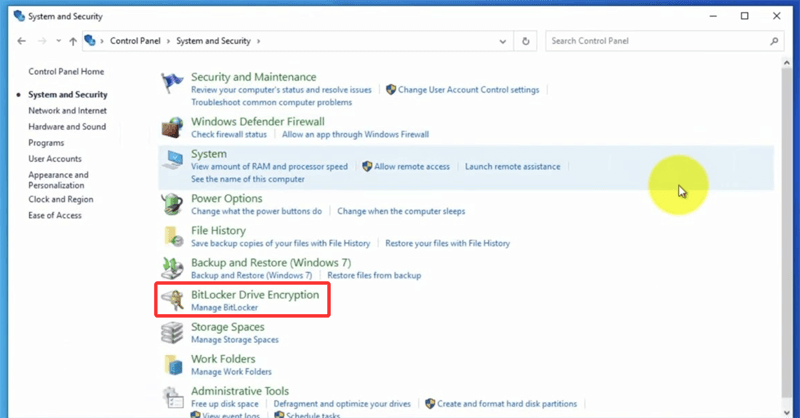
Task: Open Security and Maintenance heading
Action: pyautogui.click(x=254, y=77)
